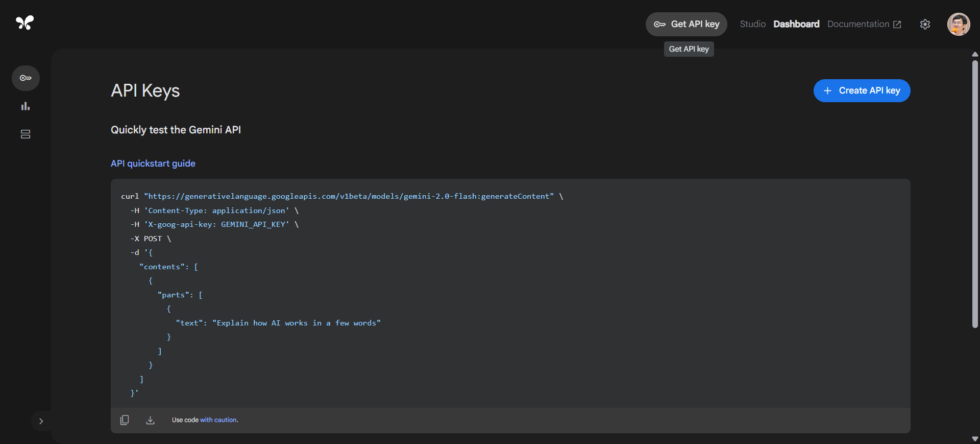Click the Create API key button
The height and width of the screenshot is (444, 980).
click(x=862, y=90)
